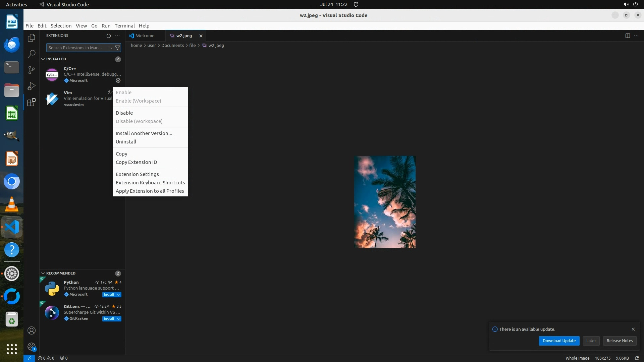Viewport: 644px width, 362px height.
Task: Click the Later button in notification
Action: coord(591,341)
